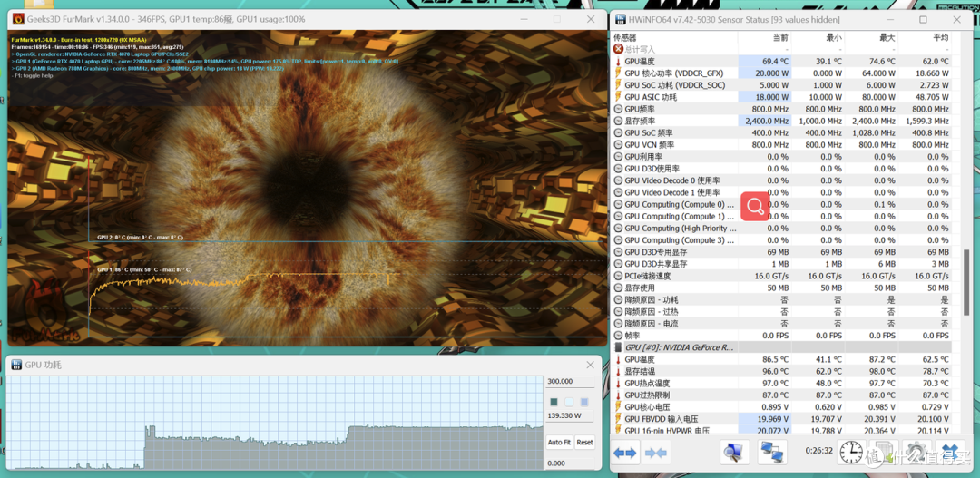Click the circle icon beside 帧率
This screenshot has height=478, width=980.
point(619,336)
